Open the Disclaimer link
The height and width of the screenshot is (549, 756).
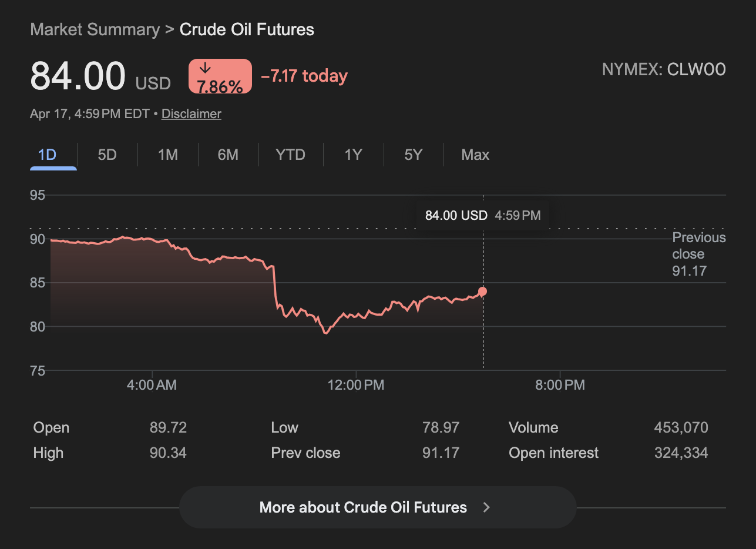click(191, 114)
